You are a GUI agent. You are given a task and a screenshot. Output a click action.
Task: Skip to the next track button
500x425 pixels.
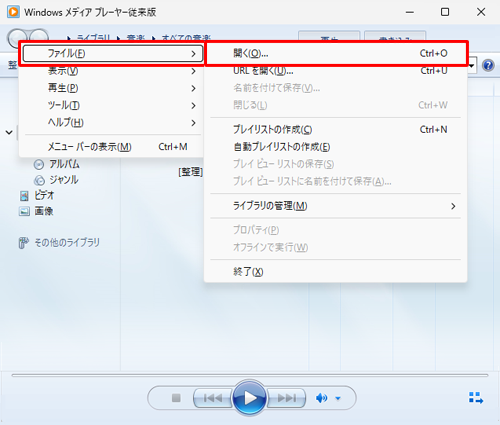(x=286, y=398)
